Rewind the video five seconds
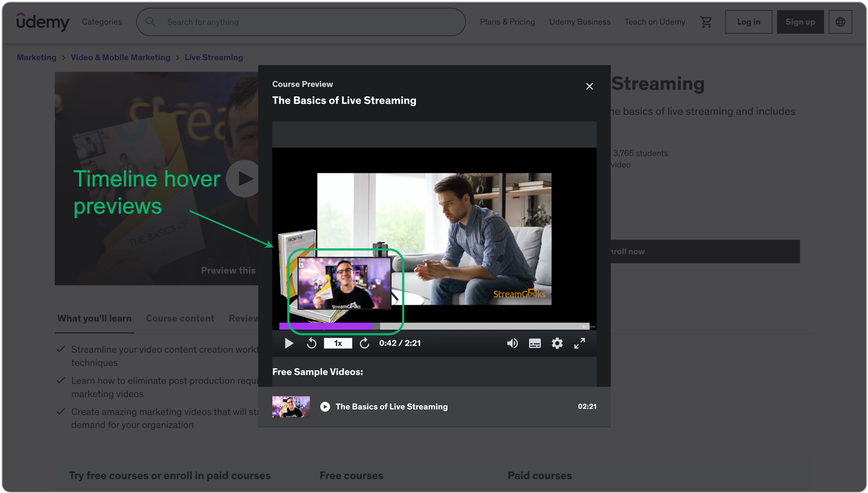 (311, 343)
